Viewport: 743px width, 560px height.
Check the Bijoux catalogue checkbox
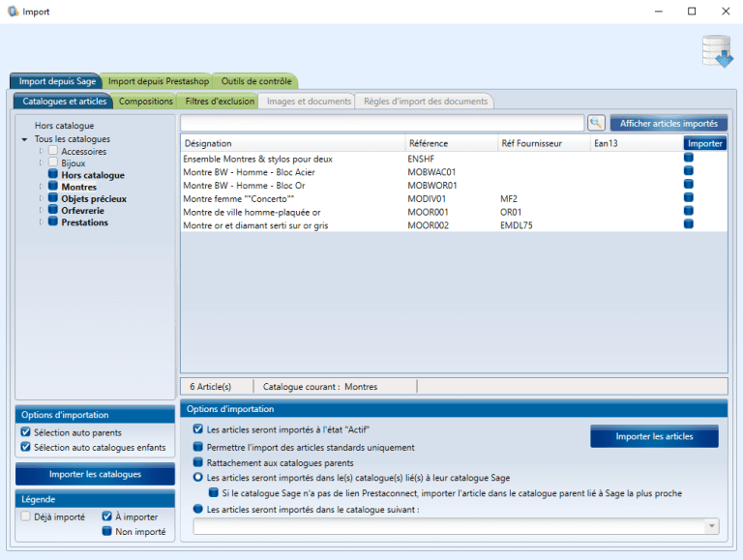coord(53,162)
